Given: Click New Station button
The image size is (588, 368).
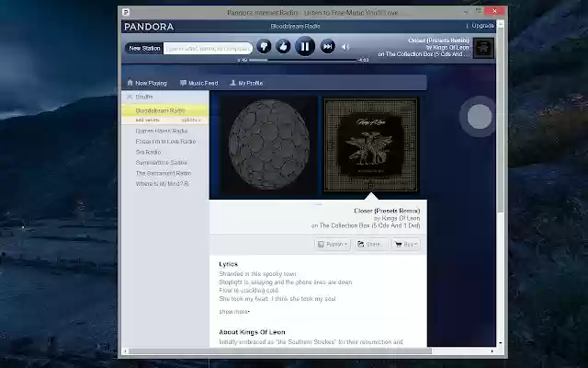Looking at the screenshot, I should click(144, 49).
